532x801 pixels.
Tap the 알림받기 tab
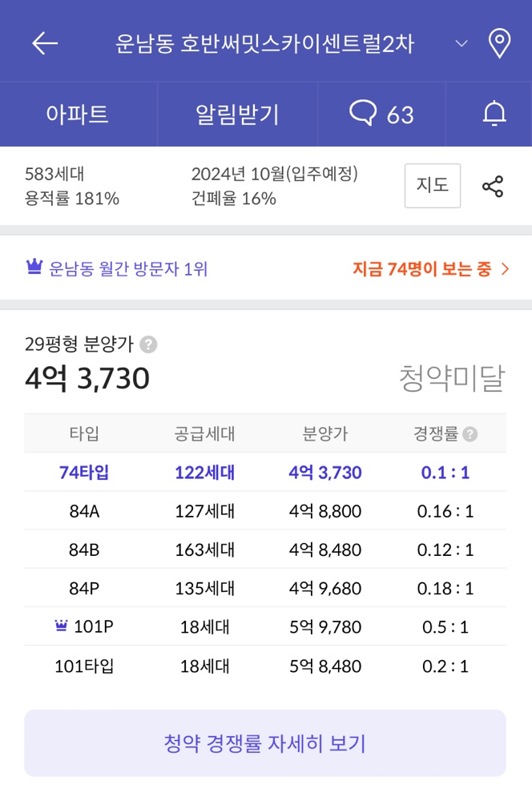[238, 114]
